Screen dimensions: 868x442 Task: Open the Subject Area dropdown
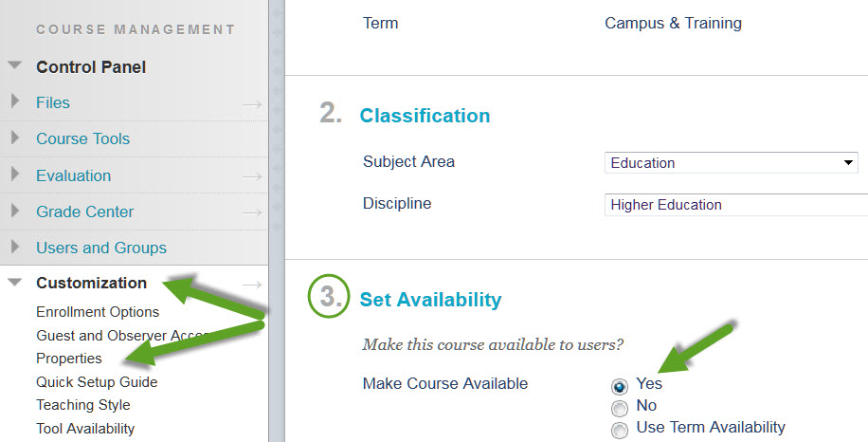point(732,163)
